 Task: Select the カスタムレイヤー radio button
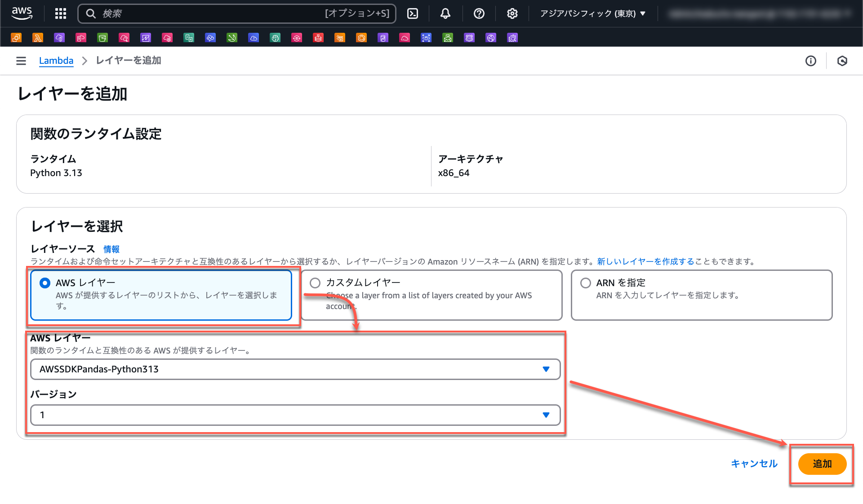[x=315, y=283]
